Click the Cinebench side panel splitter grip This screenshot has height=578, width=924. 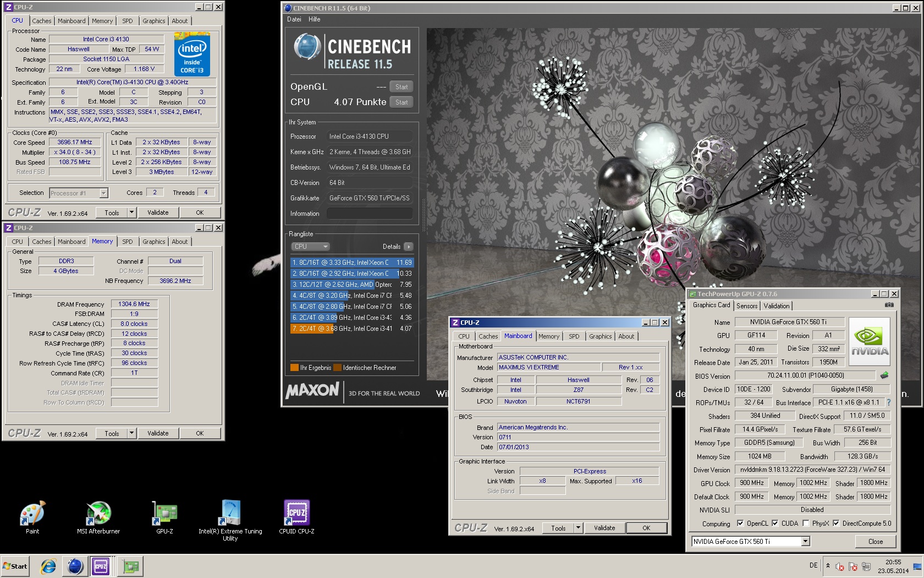(x=424, y=215)
